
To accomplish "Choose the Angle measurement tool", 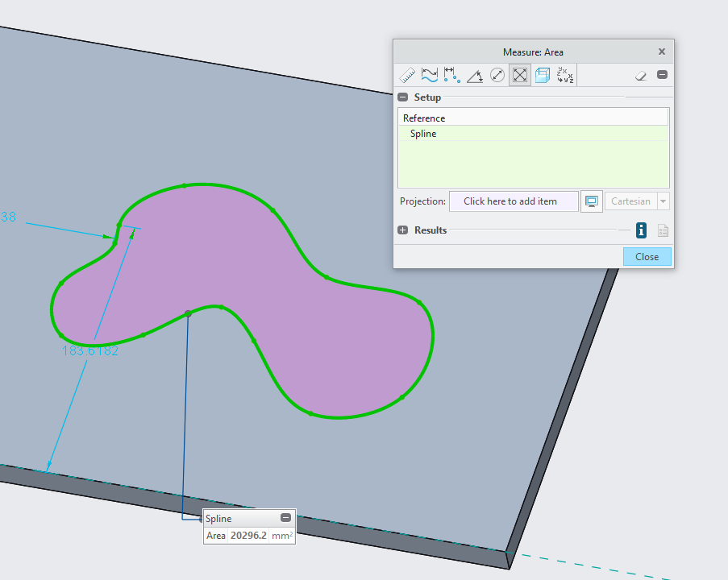I will click(475, 74).
